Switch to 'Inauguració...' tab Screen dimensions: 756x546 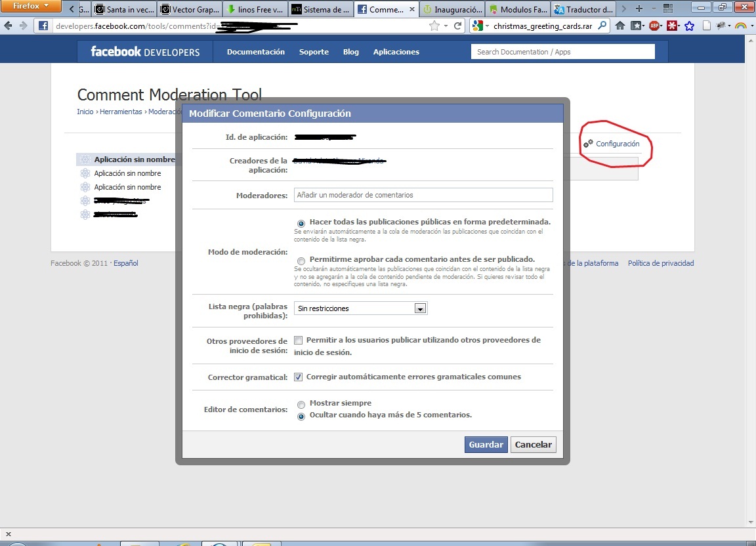[453, 9]
